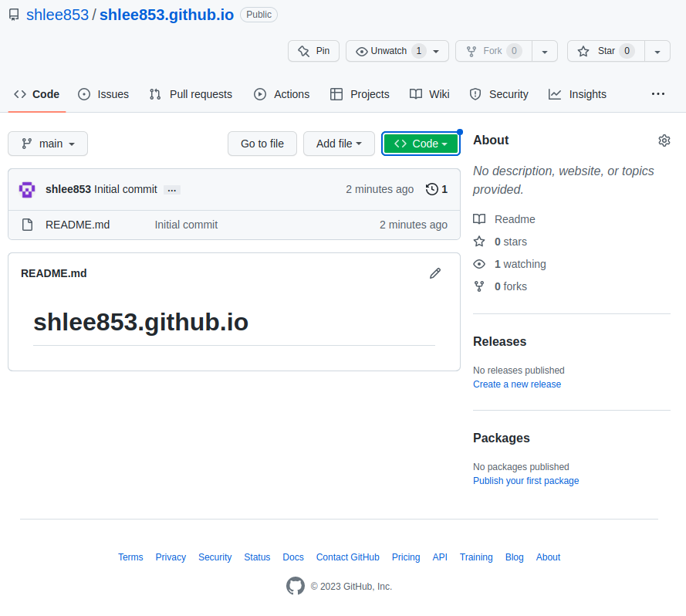
Task: Open the shlee853 commit author link
Action: (68, 189)
